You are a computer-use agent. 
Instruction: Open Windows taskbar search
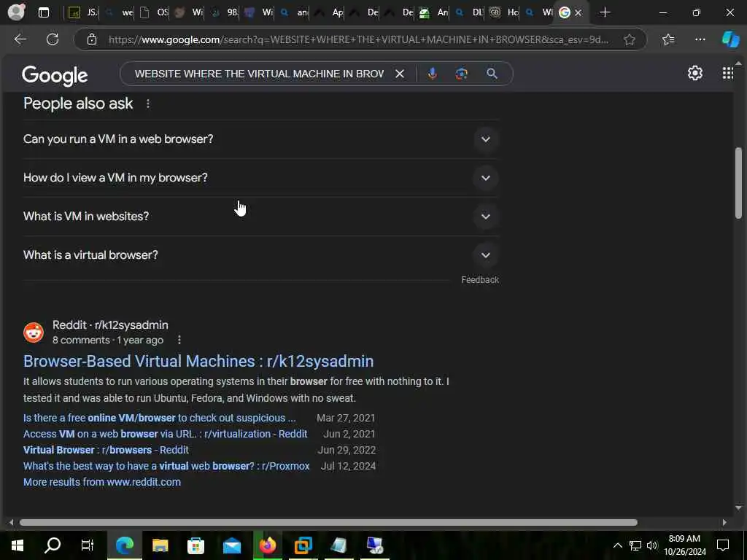click(53, 545)
